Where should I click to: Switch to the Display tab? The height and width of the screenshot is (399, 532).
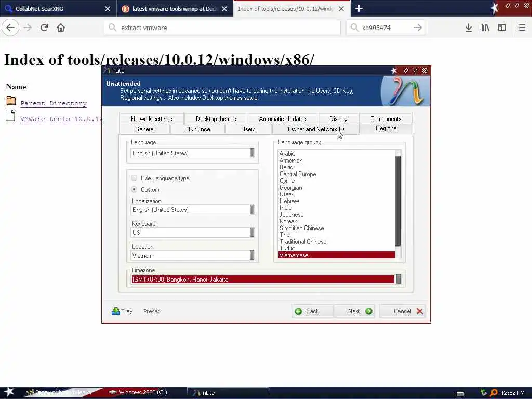(x=338, y=119)
